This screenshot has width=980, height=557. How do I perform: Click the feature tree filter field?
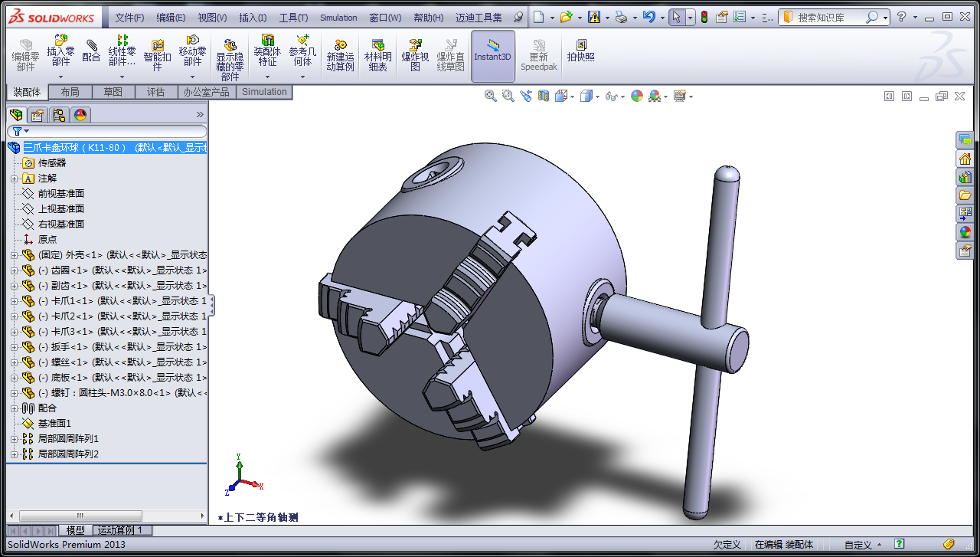click(x=107, y=131)
